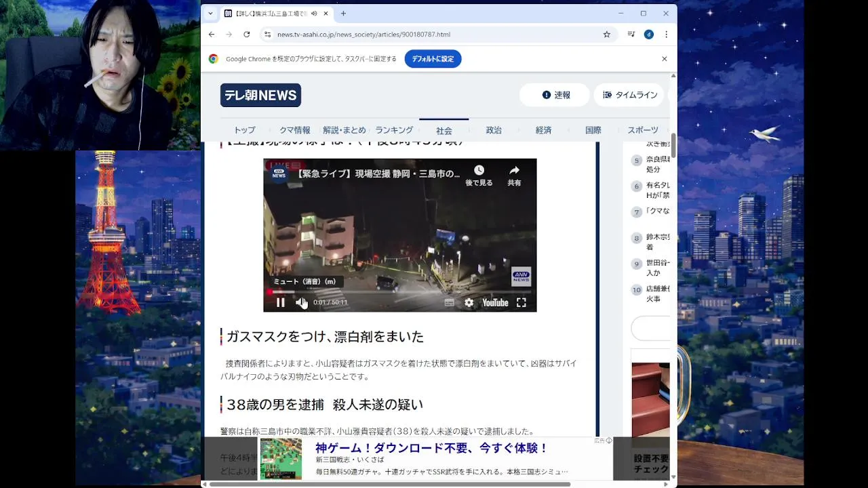The width and height of the screenshot is (868, 488).
Task: Select 社会 navigation tab
Action: tap(444, 130)
